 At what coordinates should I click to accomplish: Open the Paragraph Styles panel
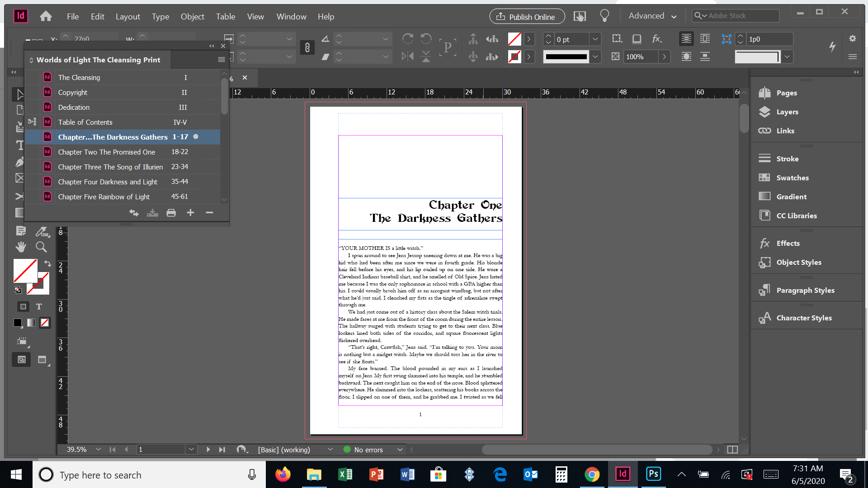(805, 290)
